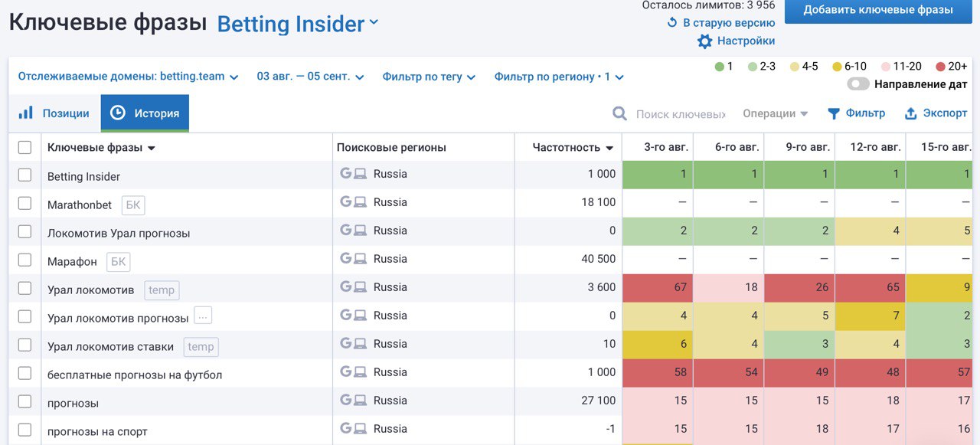The height and width of the screenshot is (445, 980).
Task: Open Фильтр по региону dropdown
Action: 559,77
